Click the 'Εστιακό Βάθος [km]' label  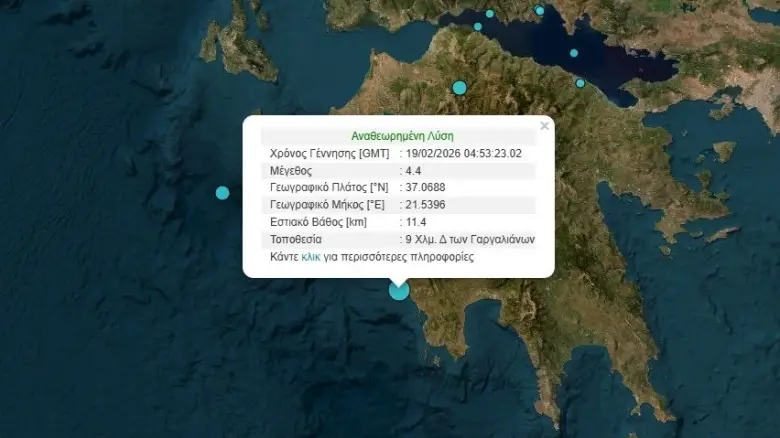click(315, 222)
